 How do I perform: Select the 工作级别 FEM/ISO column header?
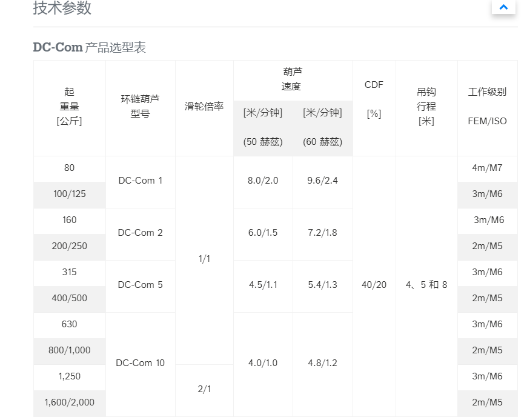pyautogui.click(x=487, y=107)
